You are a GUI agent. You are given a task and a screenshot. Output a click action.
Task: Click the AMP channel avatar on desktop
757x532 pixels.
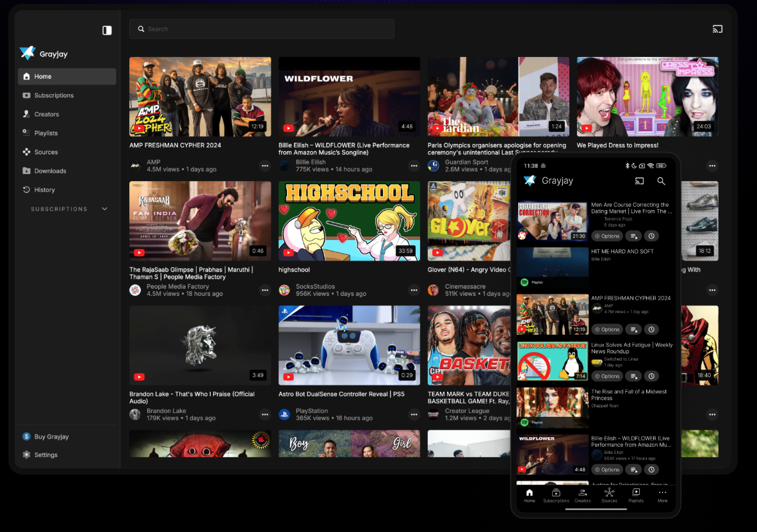(x=135, y=166)
